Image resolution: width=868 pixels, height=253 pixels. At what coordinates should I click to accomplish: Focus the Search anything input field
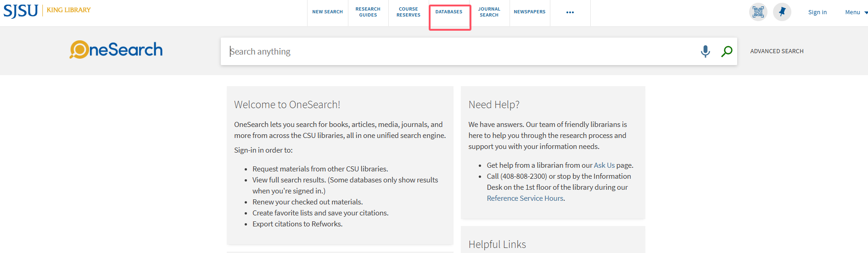pyautogui.click(x=459, y=51)
